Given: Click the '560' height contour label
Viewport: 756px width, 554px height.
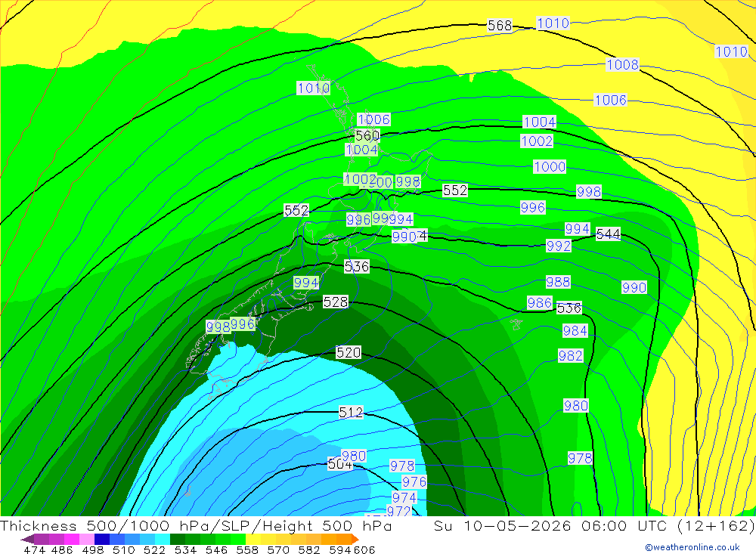Looking at the screenshot, I should pyautogui.click(x=367, y=135).
